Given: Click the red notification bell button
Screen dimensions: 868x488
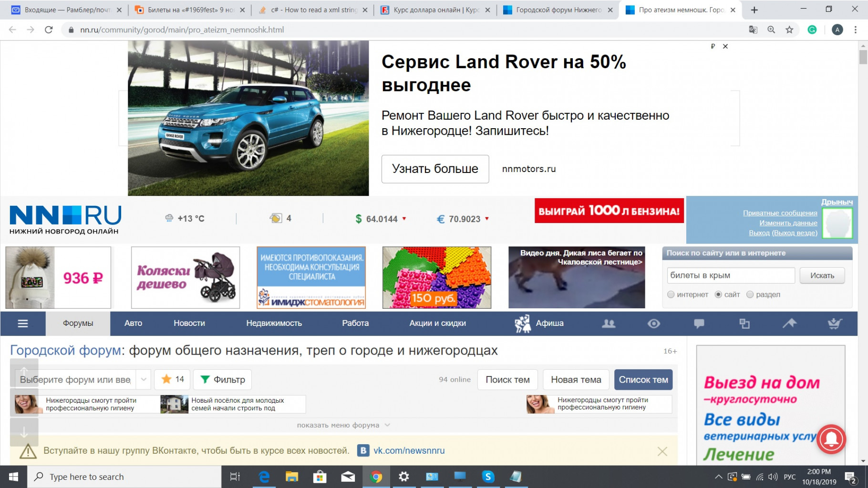Looking at the screenshot, I should click(x=831, y=439).
